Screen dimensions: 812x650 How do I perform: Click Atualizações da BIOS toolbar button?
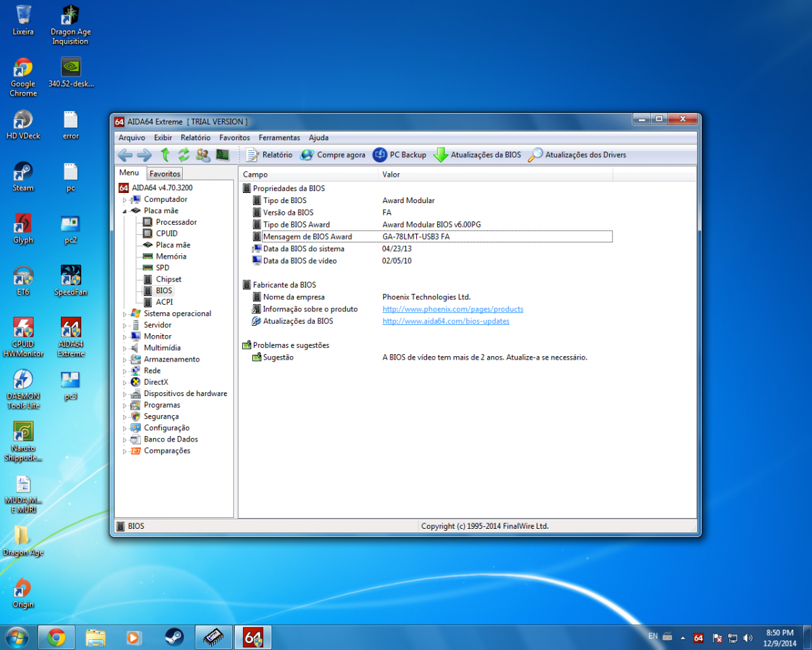coord(478,155)
